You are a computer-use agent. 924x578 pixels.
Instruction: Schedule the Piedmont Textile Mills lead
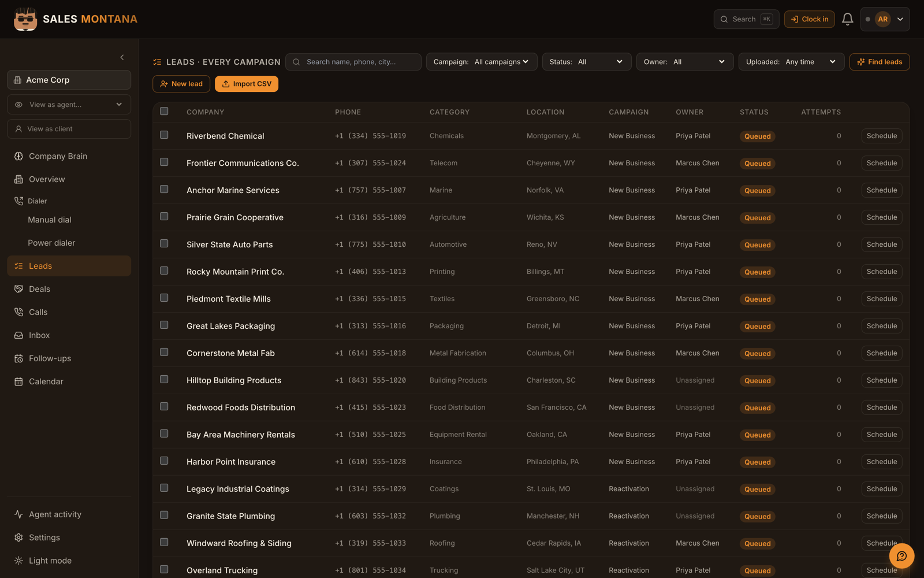coord(882,299)
